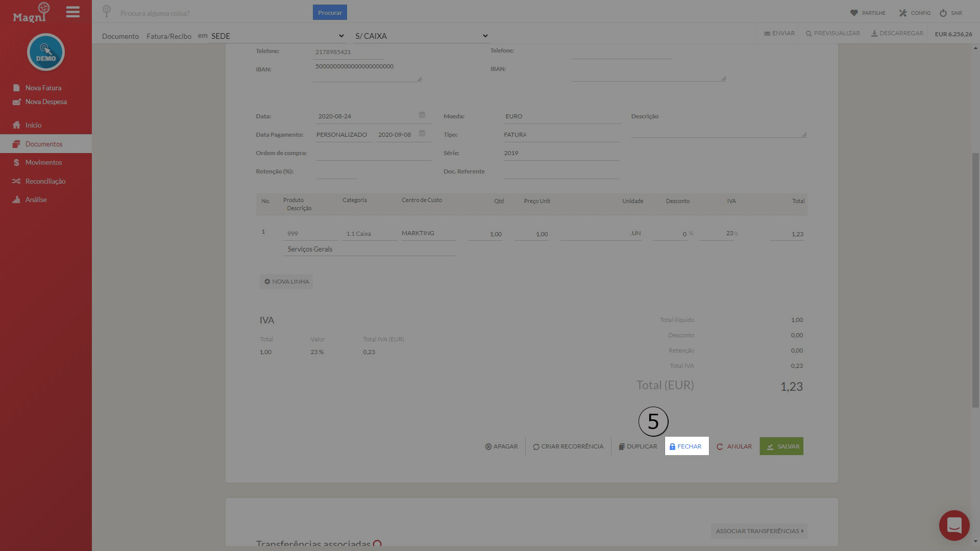The height and width of the screenshot is (551, 980).
Task: Click the Descrição textarea
Action: tap(719, 131)
